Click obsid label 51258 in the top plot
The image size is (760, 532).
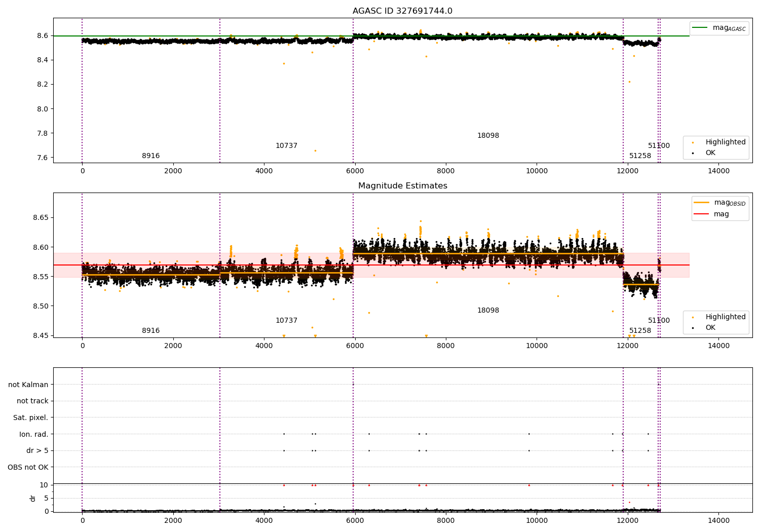640,156
